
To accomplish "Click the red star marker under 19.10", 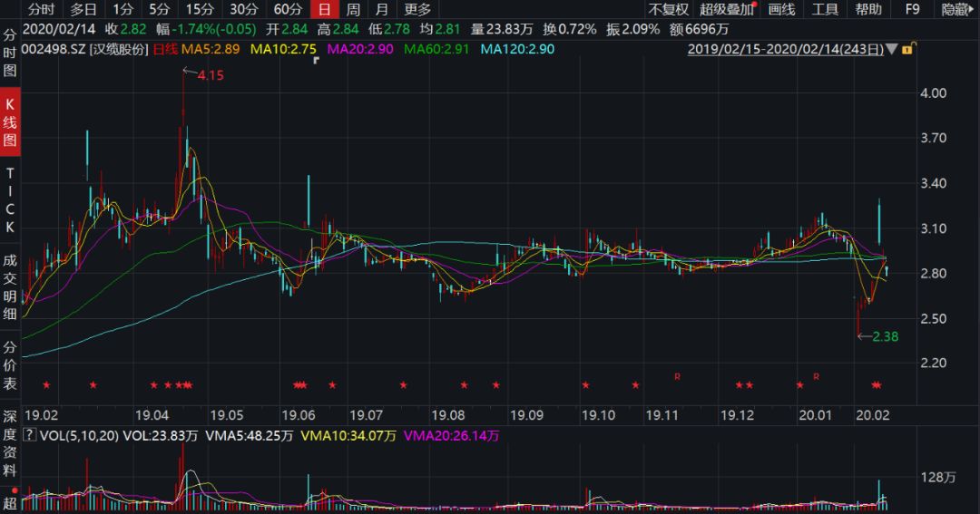I will [585, 386].
